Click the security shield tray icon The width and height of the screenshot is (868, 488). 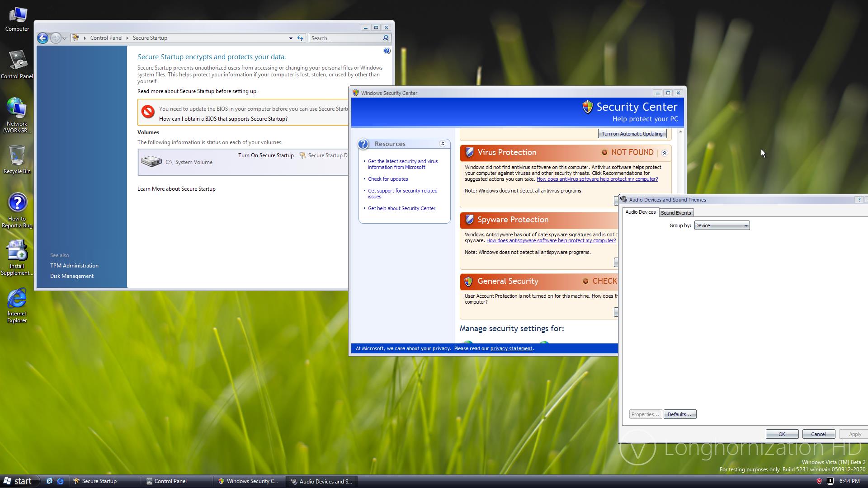pyautogui.click(x=819, y=481)
